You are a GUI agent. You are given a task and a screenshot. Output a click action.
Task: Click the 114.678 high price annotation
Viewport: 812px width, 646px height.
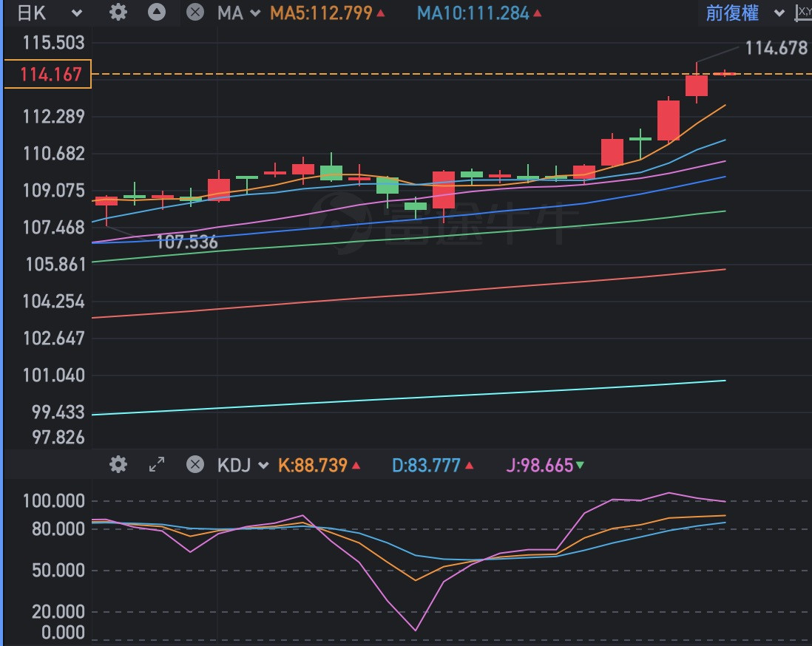click(x=776, y=48)
